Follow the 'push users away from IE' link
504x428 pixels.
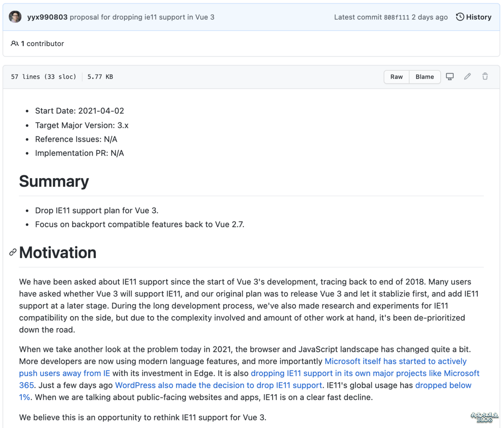[x=64, y=373]
